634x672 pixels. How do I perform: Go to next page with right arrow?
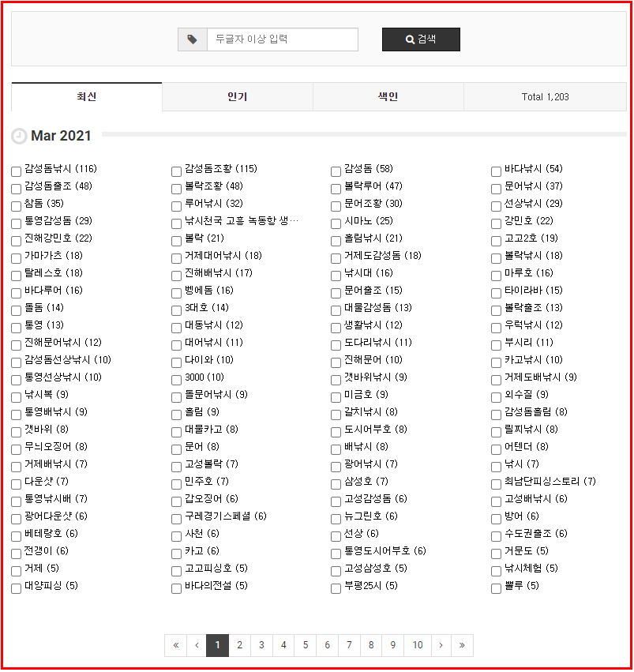click(441, 645)
